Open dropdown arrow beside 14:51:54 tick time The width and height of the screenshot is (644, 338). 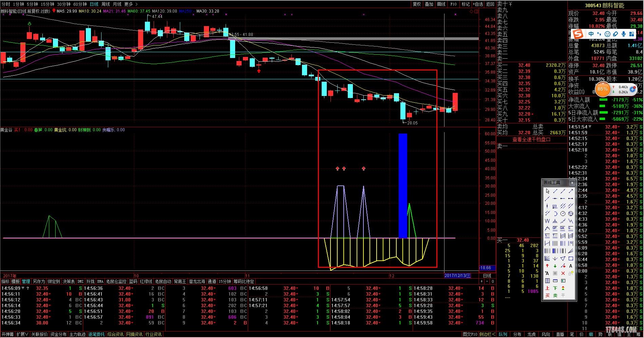click(x=590, y=127)
